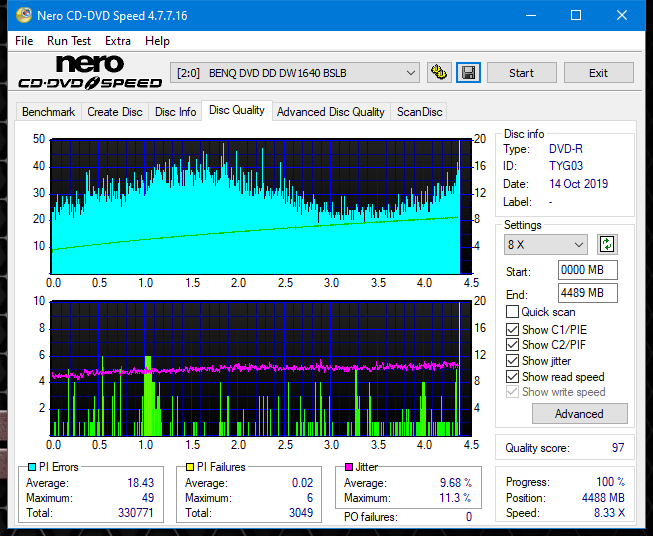
Task: Close the Nero CD-DVD Speed window
Action: tap(622, 15)
